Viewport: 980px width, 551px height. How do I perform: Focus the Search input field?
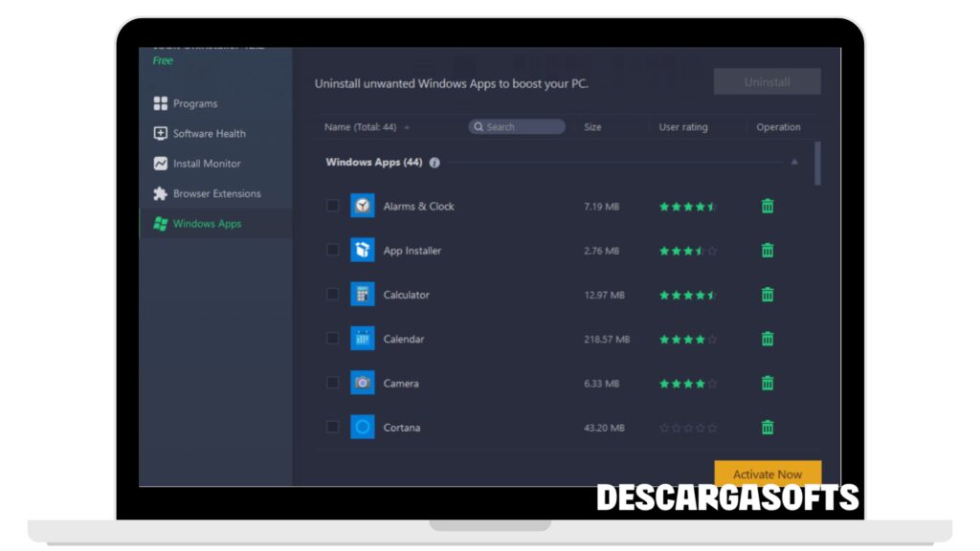point(517,127)
